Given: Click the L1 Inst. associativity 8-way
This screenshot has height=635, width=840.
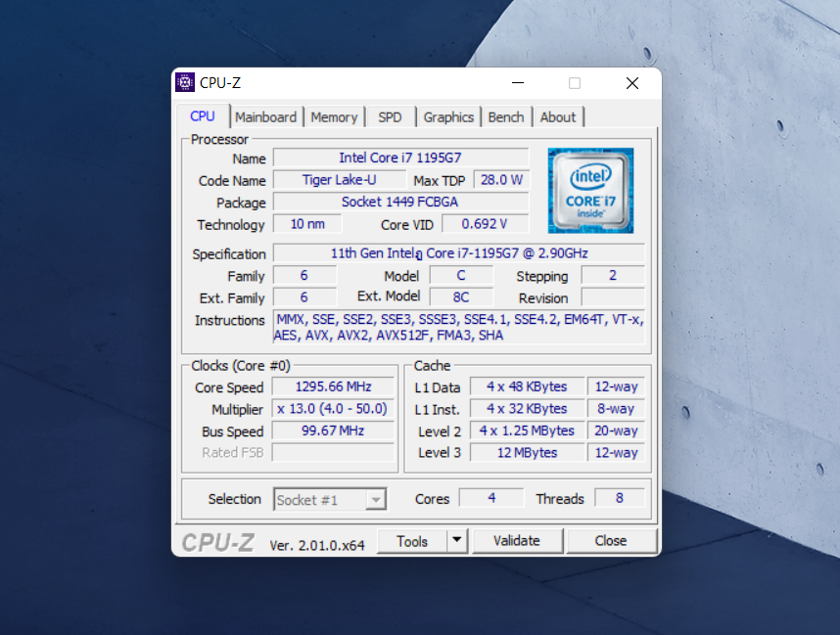Looking at the screenshot, I should pyautogui.click(x=616, y=409).
